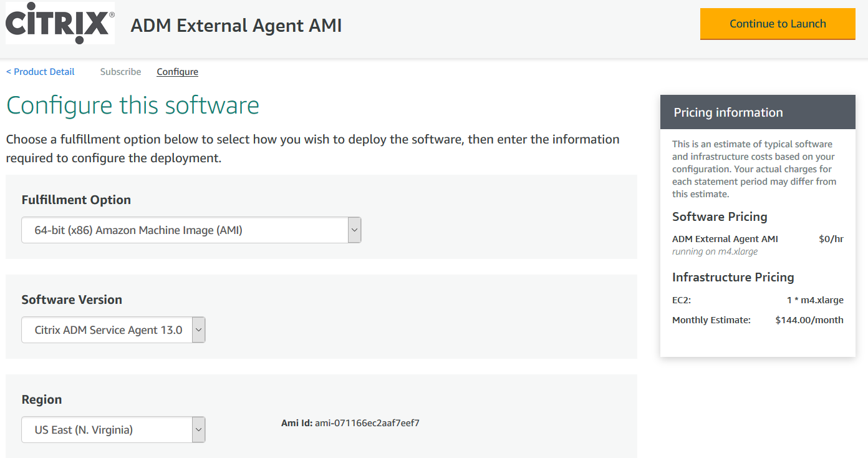
Task: Click 'running on m4.xlarge' text
Action: pos(715,251)
